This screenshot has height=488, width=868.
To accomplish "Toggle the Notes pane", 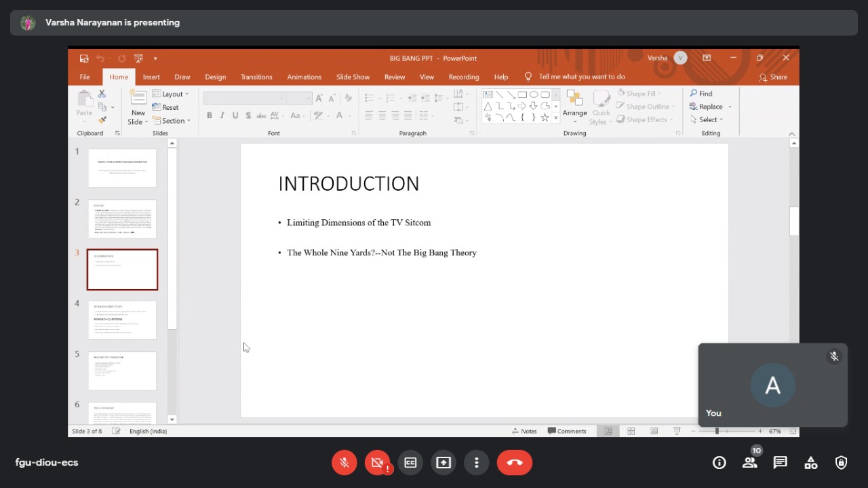I will pyautogui.click(x=524, y=431).
